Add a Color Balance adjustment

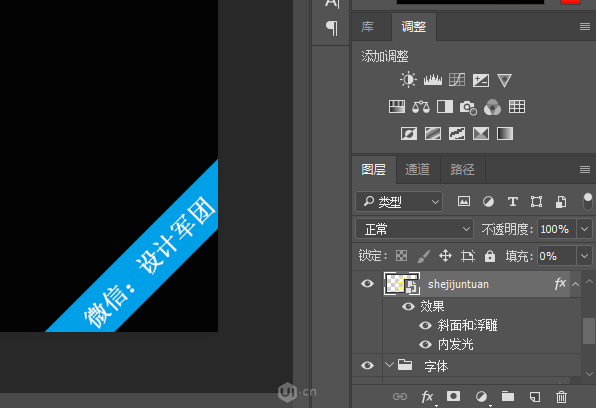(x=421, y=107)
